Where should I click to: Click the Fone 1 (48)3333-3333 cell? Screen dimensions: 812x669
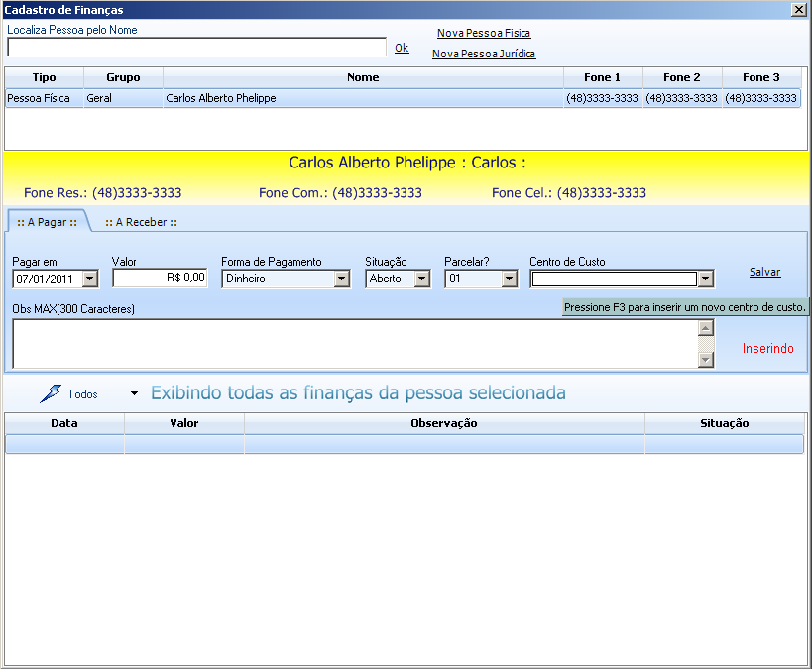click(x=602, y=98)
